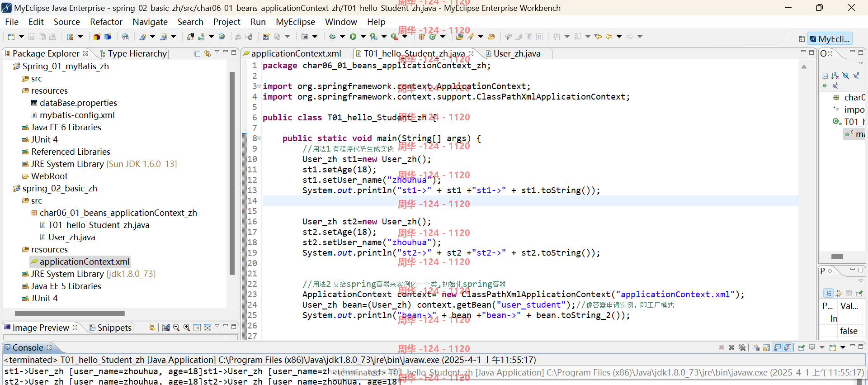868x385 pixels.
Task: Click the Clear Console icon
Action: pos(756,347)
